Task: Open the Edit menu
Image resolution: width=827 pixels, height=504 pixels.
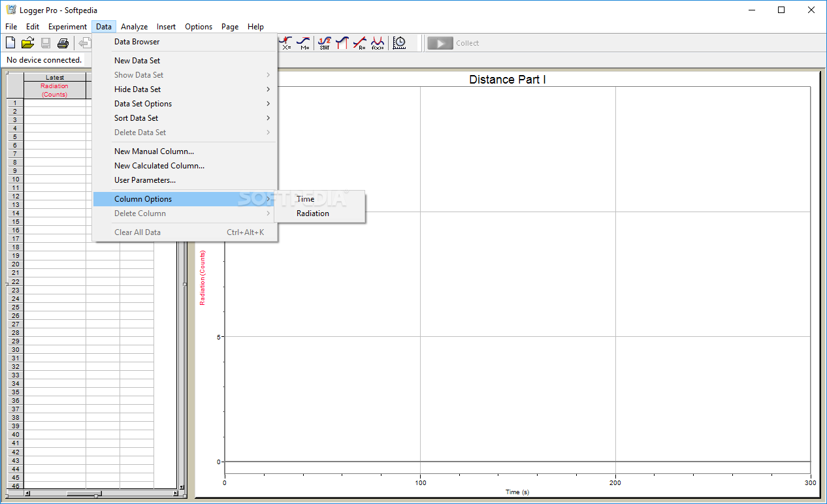Action: point(33,27)
